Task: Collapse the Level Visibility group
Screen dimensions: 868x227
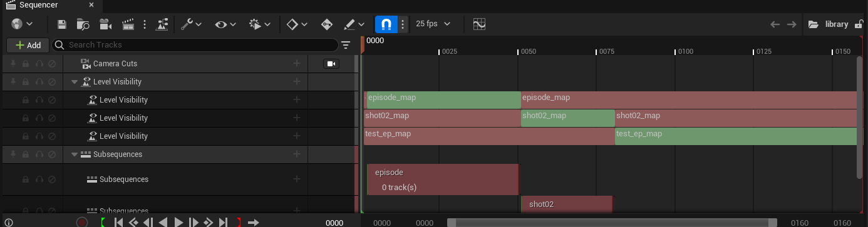Action: (x=74, y=82)
